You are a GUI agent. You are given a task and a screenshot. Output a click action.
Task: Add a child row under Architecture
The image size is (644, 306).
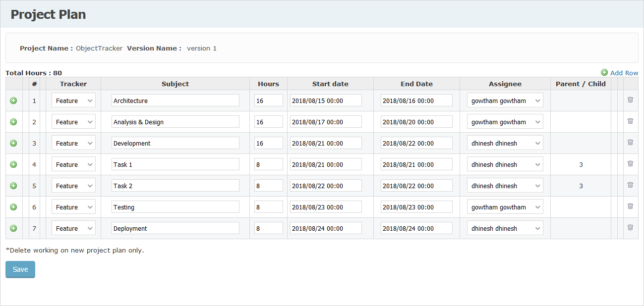(13, 100)
